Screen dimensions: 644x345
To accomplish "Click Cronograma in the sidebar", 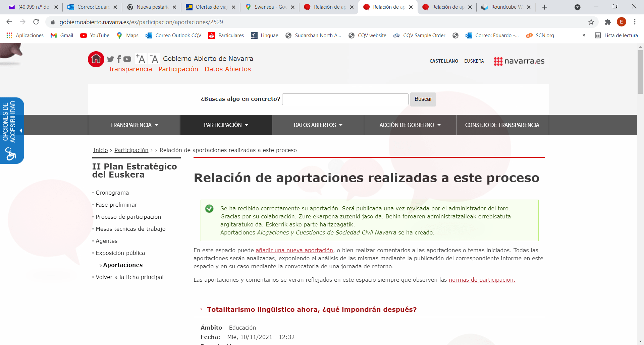I will point(112,193).
